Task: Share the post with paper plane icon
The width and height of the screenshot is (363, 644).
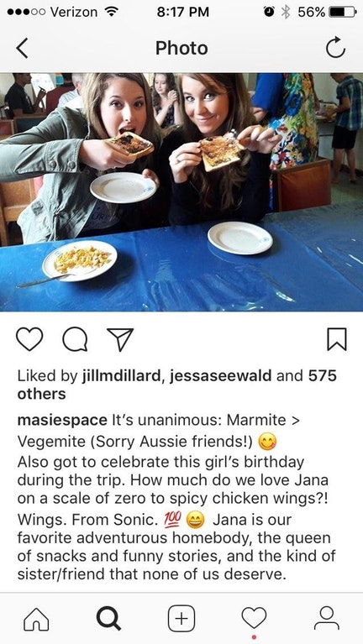Action: tap(120, 339)
